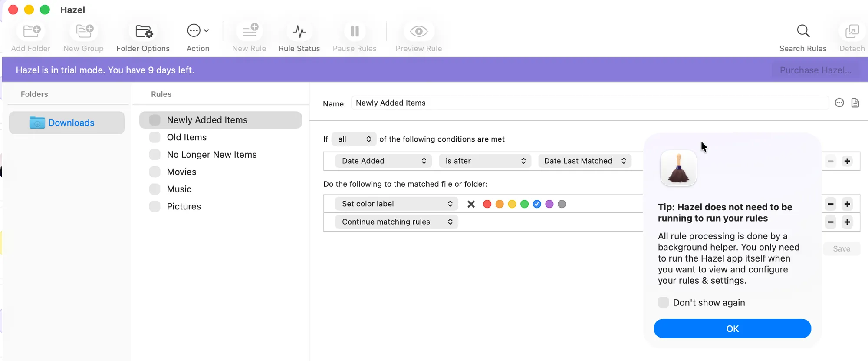Screen dimensions: 868x361
Task: Click the Preview Rule eye icon
Action: (419, 31)
